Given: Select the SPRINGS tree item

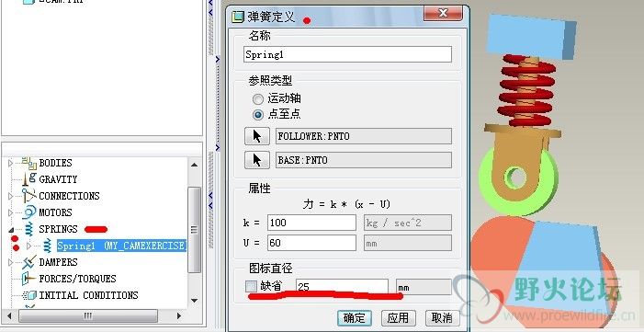Looking at the screenshot, I should point(58,229).
